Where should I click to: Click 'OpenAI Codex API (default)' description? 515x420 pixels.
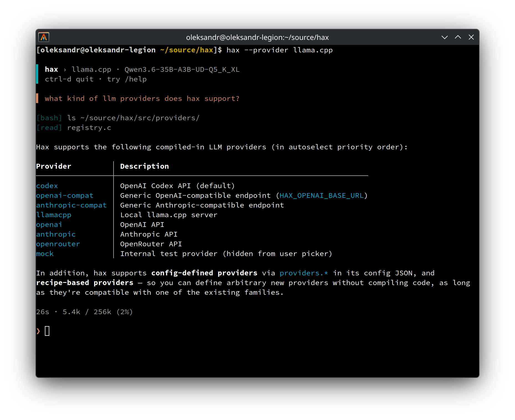177,186
